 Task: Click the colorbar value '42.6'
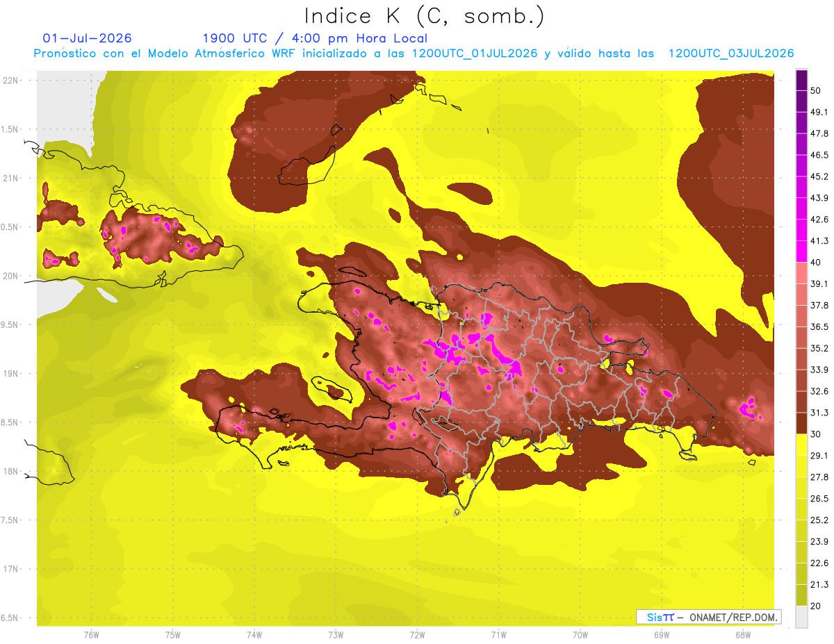tap(819, 220)
